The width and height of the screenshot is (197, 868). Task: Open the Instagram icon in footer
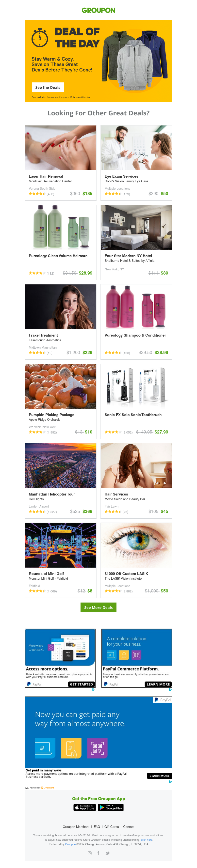(89, 853)
